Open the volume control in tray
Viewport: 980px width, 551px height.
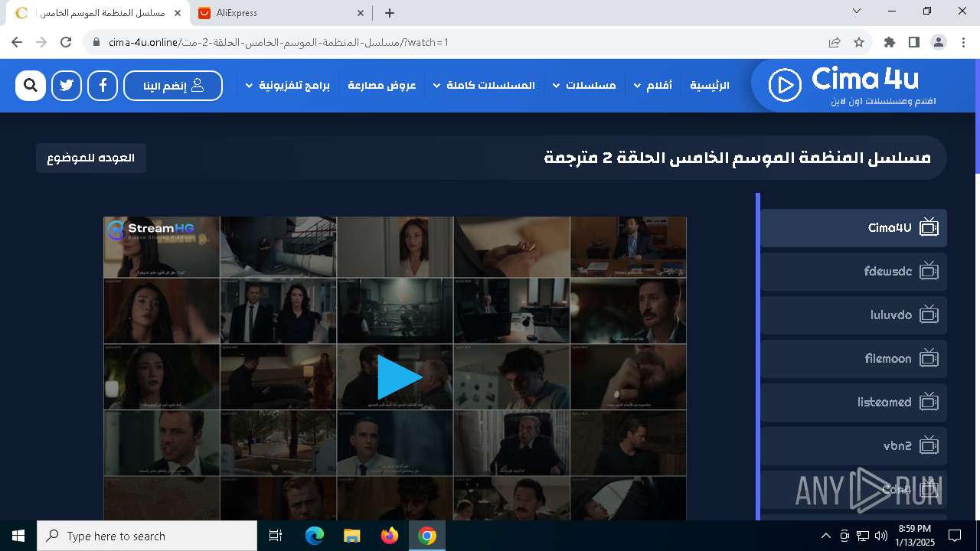pyautogui.click(x=881, y=536)
